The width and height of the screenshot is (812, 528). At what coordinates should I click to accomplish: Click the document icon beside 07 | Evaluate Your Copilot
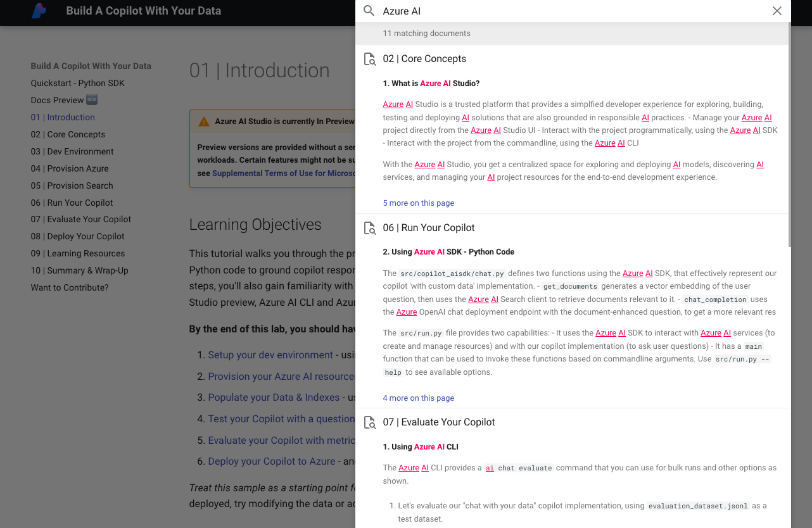(x=370, y=422)
